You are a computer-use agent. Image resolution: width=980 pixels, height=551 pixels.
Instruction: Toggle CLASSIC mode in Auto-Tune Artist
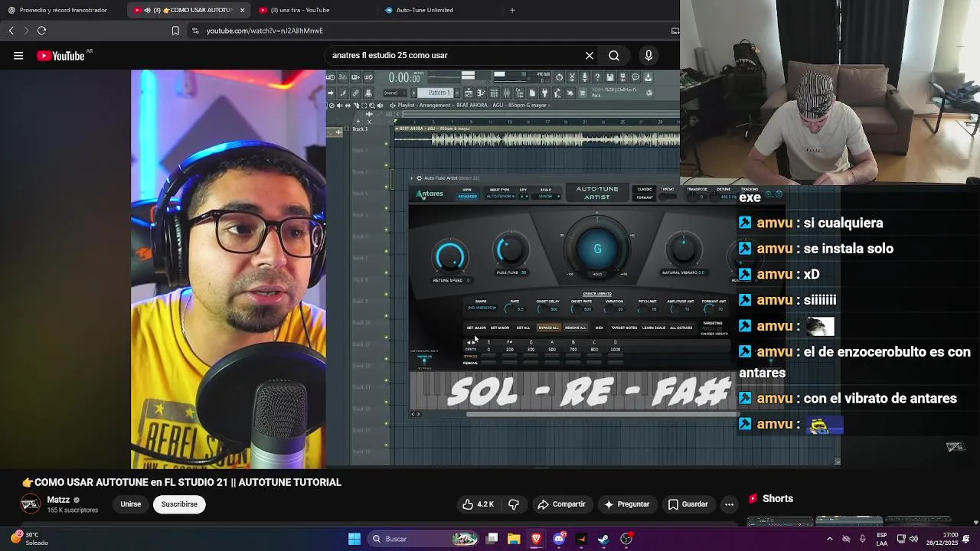[x=645, y=189]
